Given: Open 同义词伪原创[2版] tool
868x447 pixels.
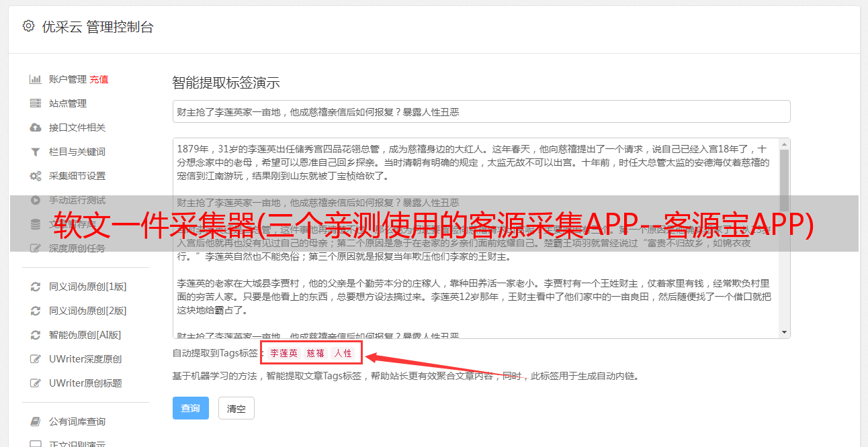Looking at the screenshot, I should (87, 311).
